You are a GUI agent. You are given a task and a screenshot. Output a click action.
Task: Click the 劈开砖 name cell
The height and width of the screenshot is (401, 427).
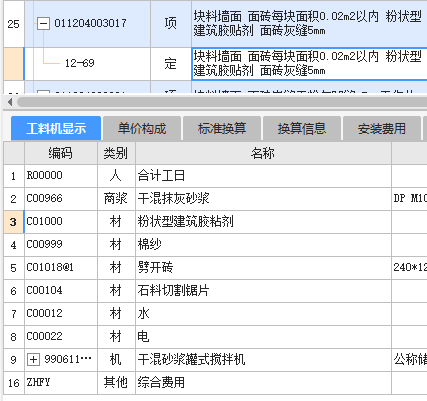click(x=263, y=268)
